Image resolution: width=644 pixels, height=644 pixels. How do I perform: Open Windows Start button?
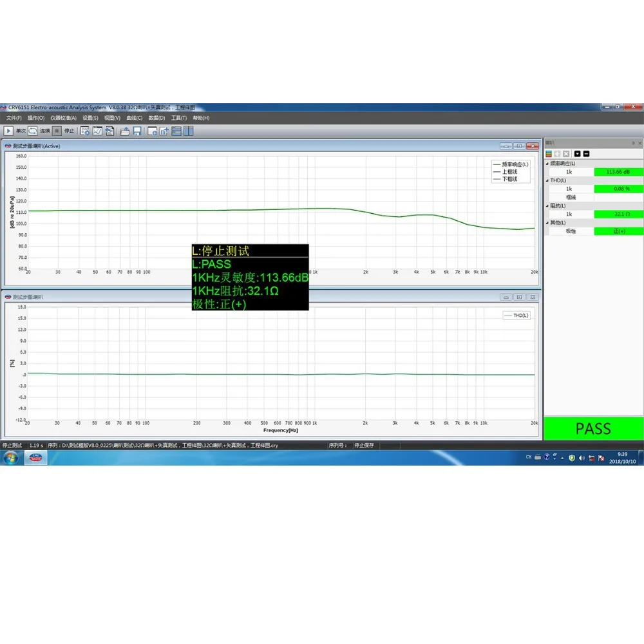coord(10,457)
